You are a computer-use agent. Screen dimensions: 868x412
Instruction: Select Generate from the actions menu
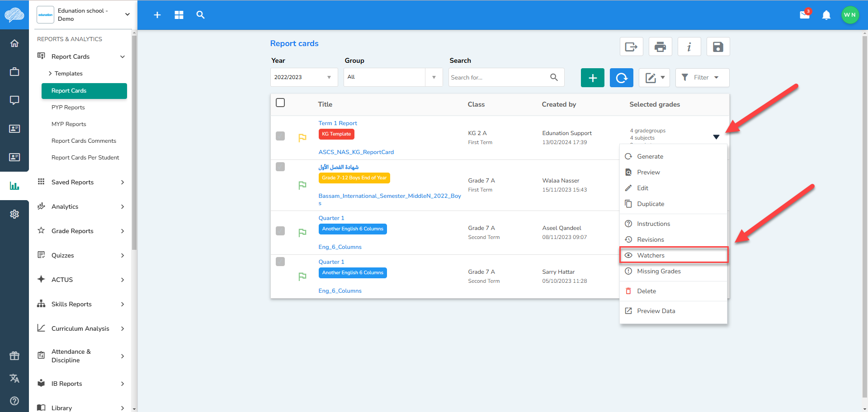(673, 156)
